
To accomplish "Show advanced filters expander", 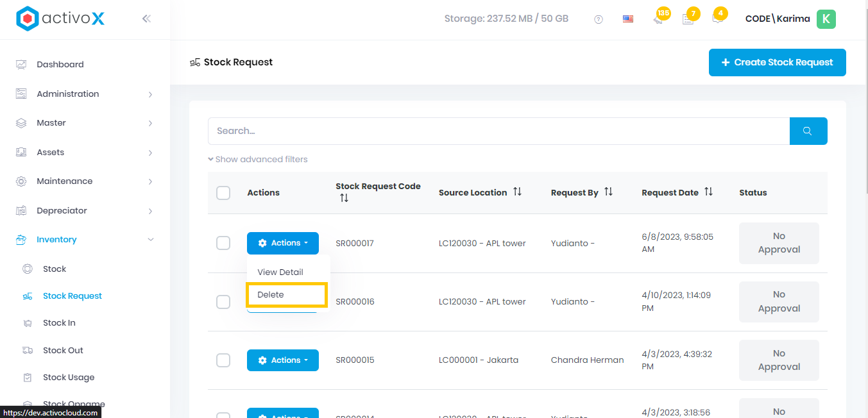I will (x=258, y=159).
